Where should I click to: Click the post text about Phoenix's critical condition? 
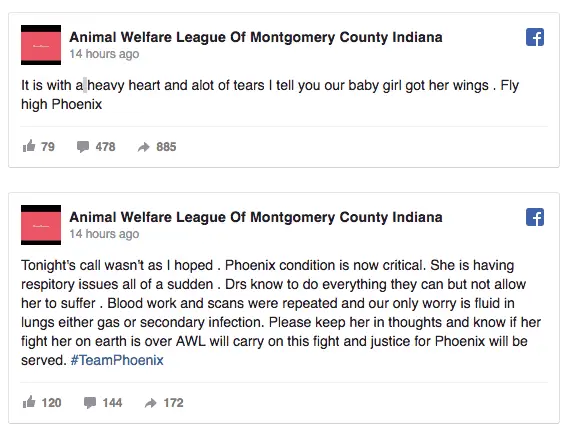281,313
